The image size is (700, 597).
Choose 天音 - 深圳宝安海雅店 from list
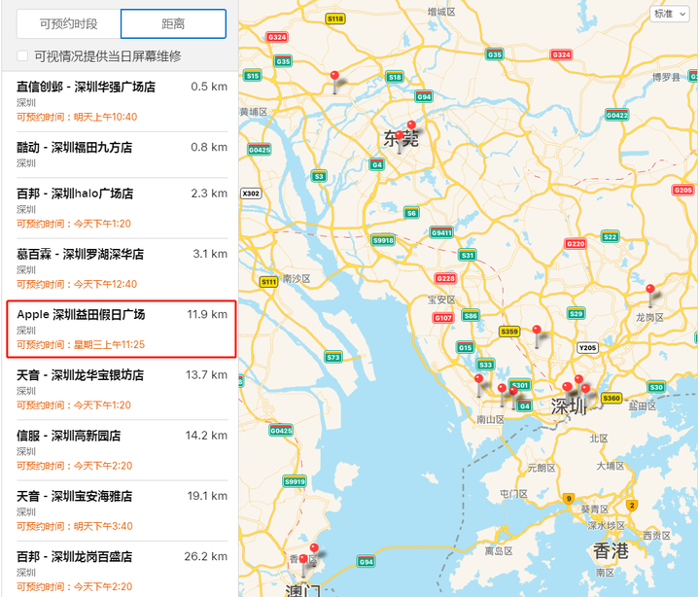coord(122,510)
